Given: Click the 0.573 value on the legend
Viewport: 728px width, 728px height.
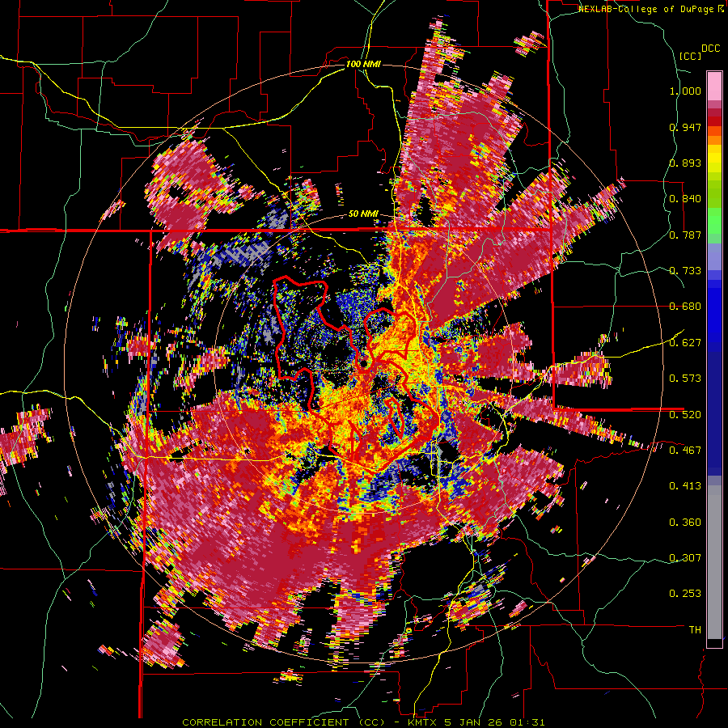Looking at the screenshot, I should click(685, 379).
